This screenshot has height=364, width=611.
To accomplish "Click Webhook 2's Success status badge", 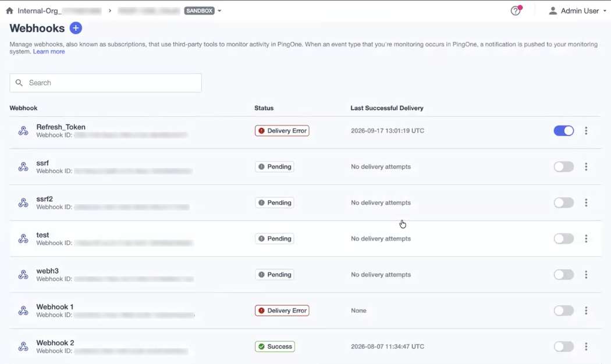I will tap(275, 347).
